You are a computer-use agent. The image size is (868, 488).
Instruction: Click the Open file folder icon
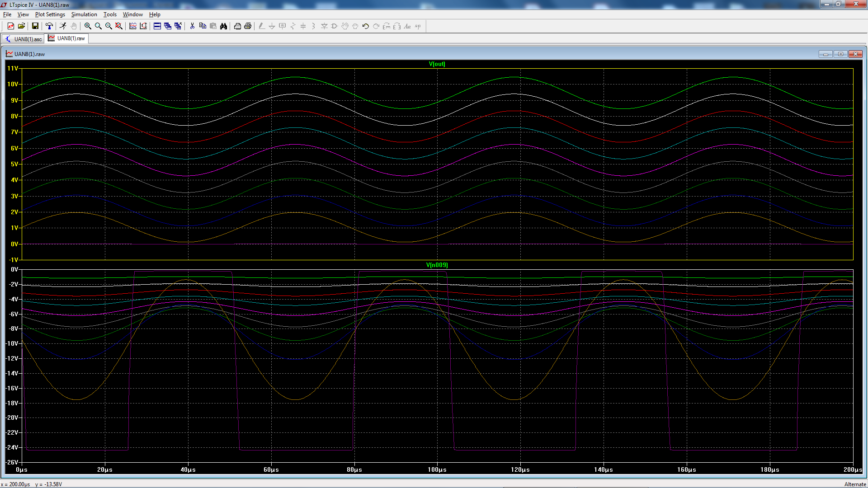(21, 26)
